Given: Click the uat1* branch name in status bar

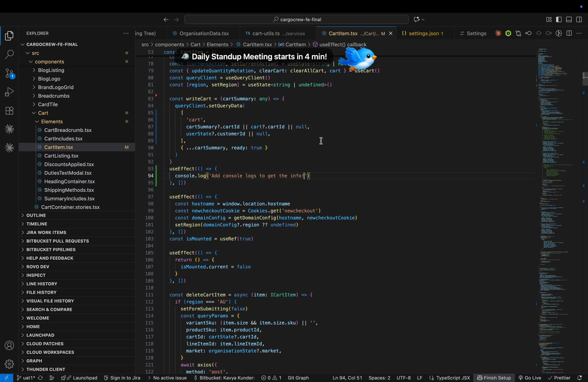Looking at the screenshot, I should [26, 378].
